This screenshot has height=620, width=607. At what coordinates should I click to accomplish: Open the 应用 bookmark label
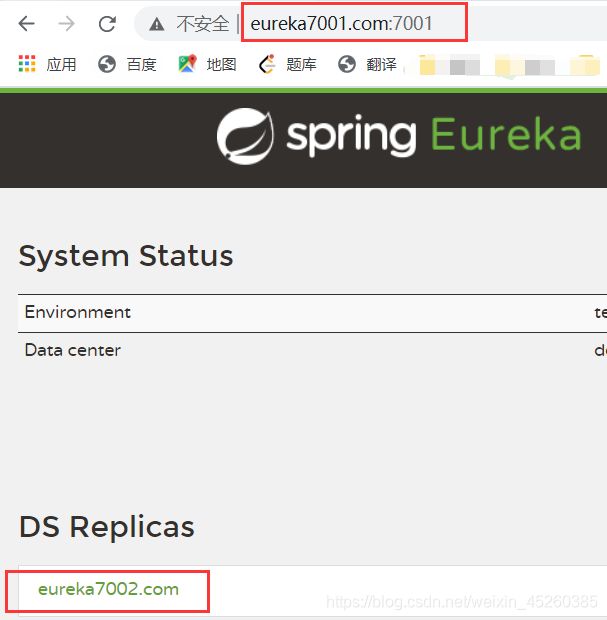[61, 64]
